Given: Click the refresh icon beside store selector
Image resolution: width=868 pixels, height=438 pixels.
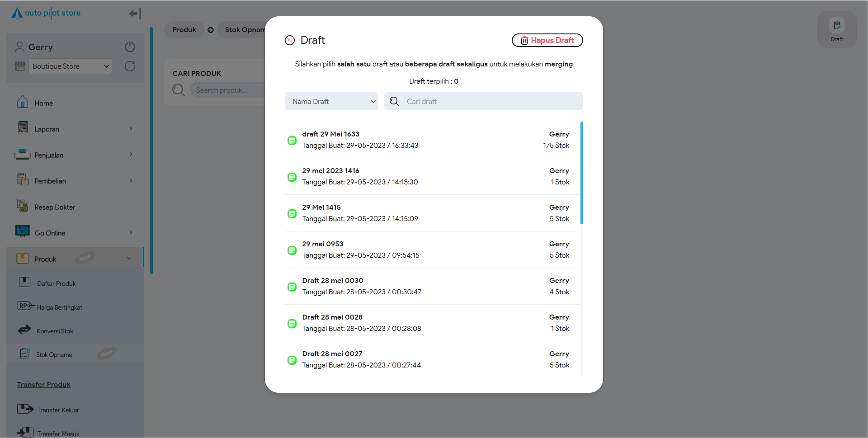Looking at the screenshot, I should coord(130,66).
